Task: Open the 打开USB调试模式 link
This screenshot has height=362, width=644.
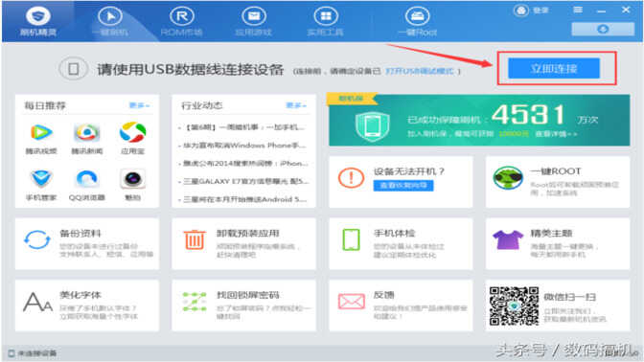Action: 420,71
